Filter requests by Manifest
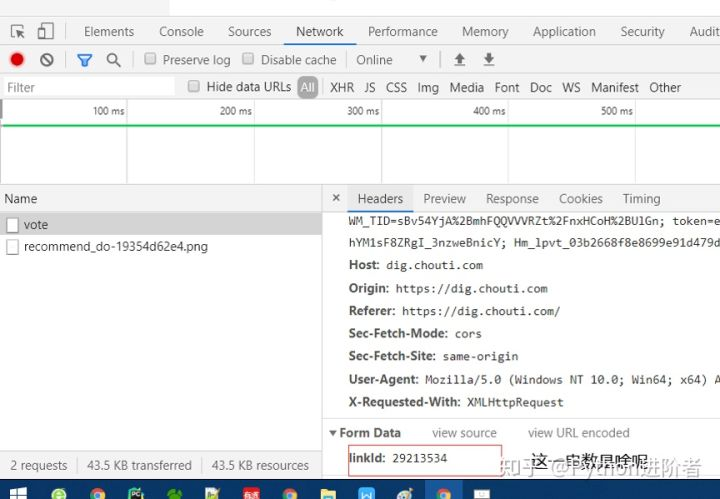The height and width of the screenshot is (499, 720). (x=614, y=87)
